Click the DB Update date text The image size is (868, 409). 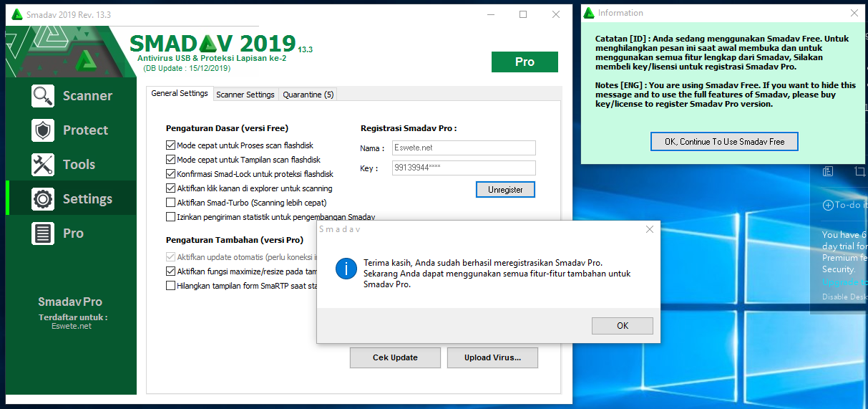pyautogui.click(x=187, y=68)
